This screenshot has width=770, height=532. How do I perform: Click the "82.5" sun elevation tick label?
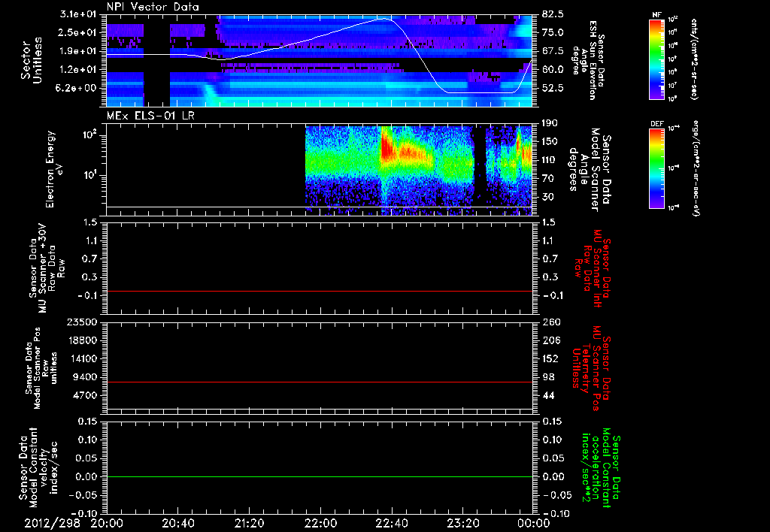[x=553, y=14]
